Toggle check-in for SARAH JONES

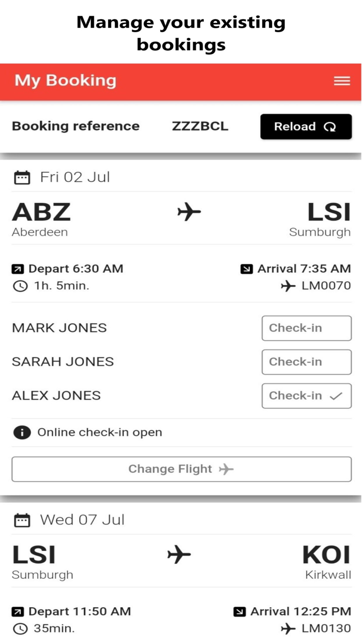[x=306, y=362]
